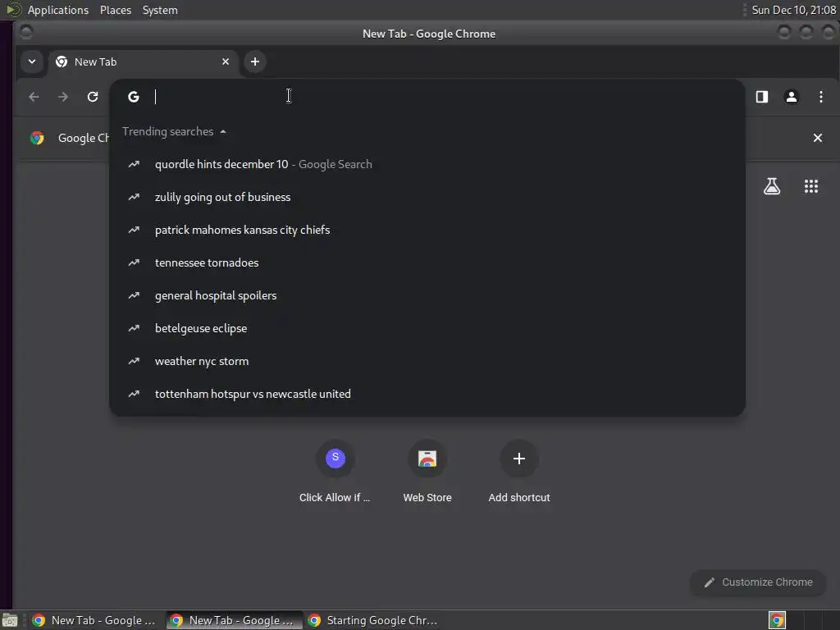Close the New Tab tab
The width and height of the screenshot is (840, 630).
tap(226, 62)
